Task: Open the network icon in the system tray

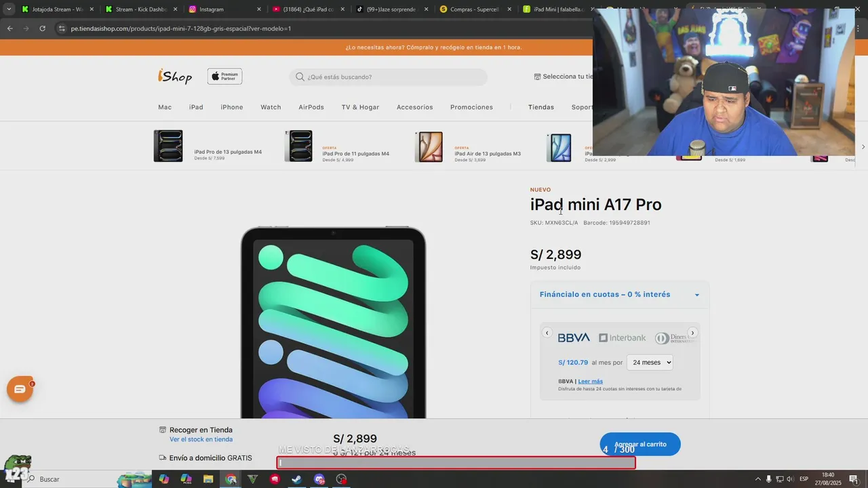Action: pos(779,479)
